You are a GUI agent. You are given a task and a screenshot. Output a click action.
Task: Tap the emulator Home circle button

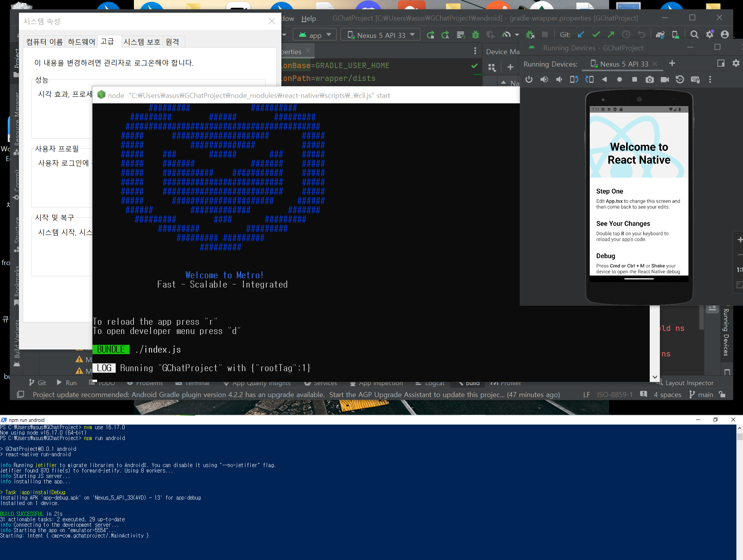point(620,79)
